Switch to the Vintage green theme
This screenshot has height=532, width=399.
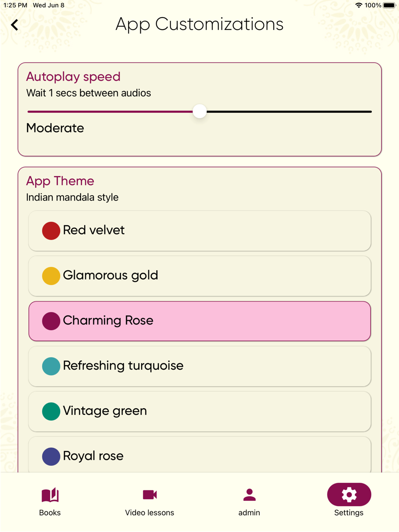(x=199, y=411)
